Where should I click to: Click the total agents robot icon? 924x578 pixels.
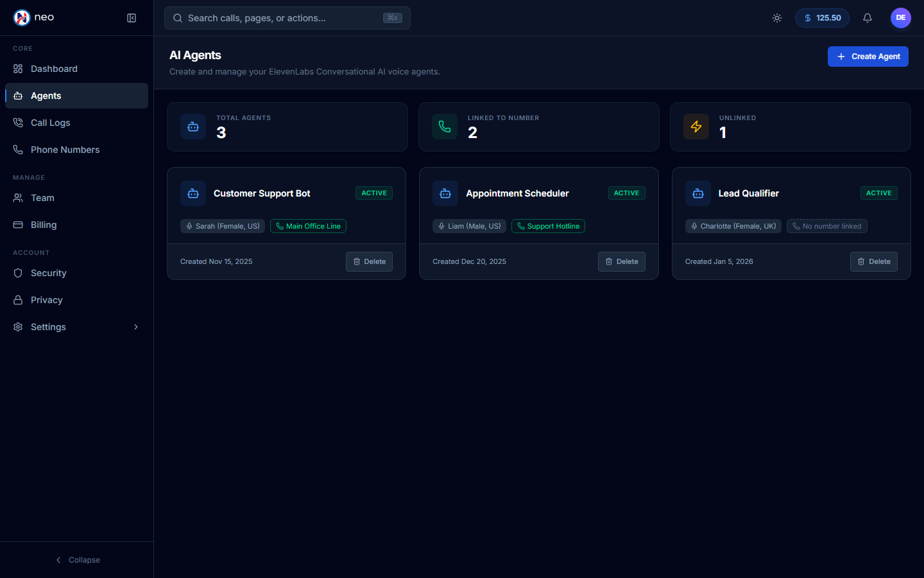pyautogui.click(x=193, y=127)
